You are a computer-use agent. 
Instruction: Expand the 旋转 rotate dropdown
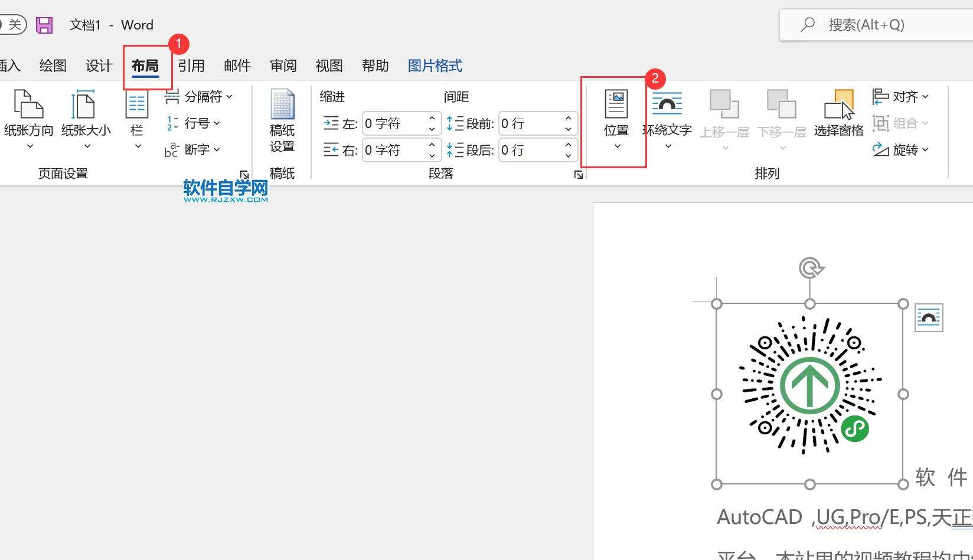coord(901,150)
